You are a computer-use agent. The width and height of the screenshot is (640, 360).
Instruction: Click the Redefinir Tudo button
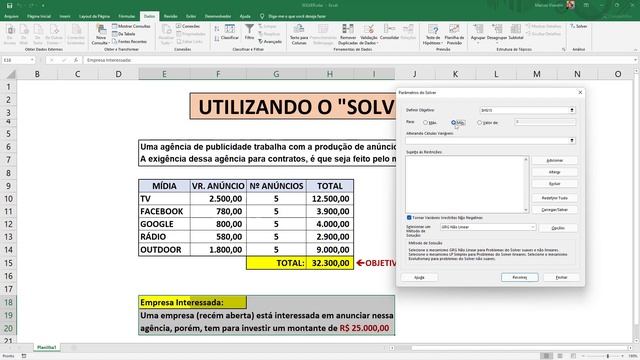click(x=554, y=198)
